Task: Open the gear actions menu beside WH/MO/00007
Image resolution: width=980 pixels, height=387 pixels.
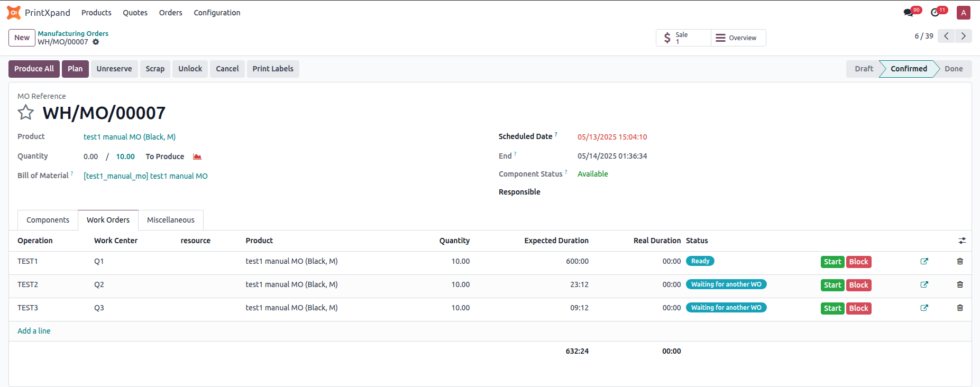Action: coord(96,42)
